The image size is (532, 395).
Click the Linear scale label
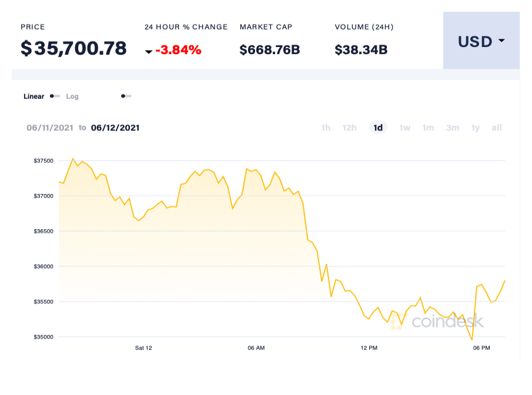(34, 96)
